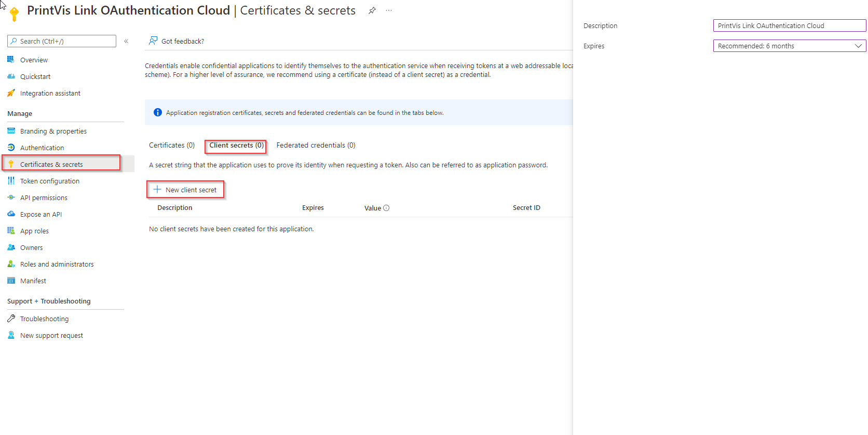
Task: Open the Quickstart page
Action: pyautogui.click(x=35, y=77)
